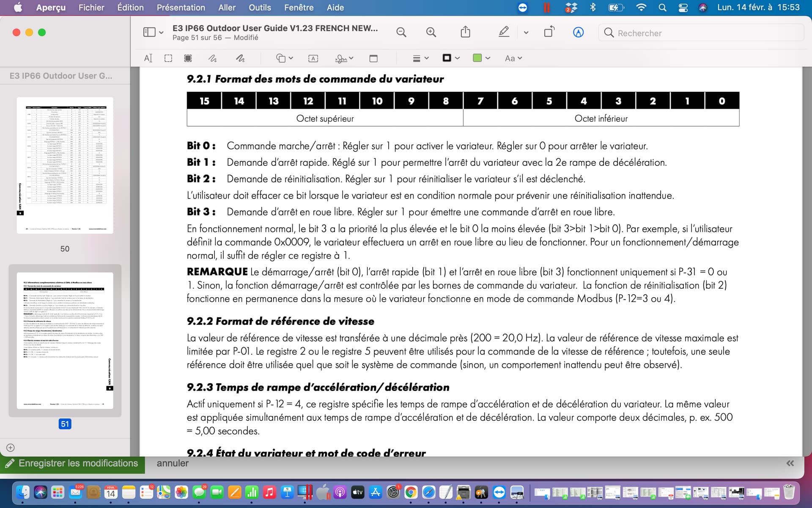Image resolution: width=812 pixels, height=508 pixels.
Task: Expand the signature dropdown arrow
Action: 351,58
